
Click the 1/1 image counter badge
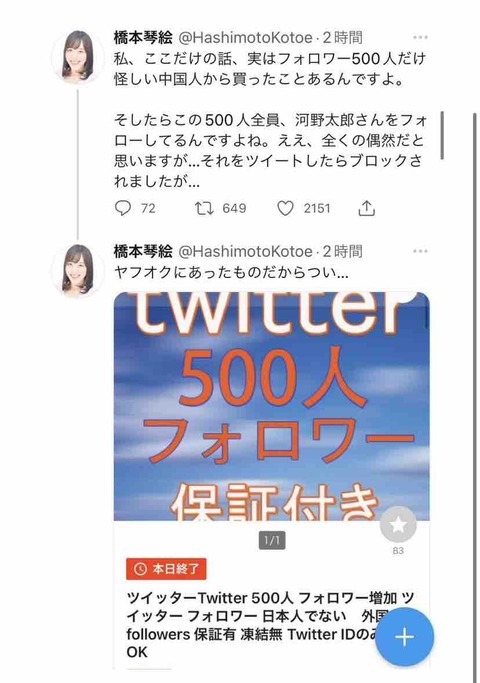272,541
